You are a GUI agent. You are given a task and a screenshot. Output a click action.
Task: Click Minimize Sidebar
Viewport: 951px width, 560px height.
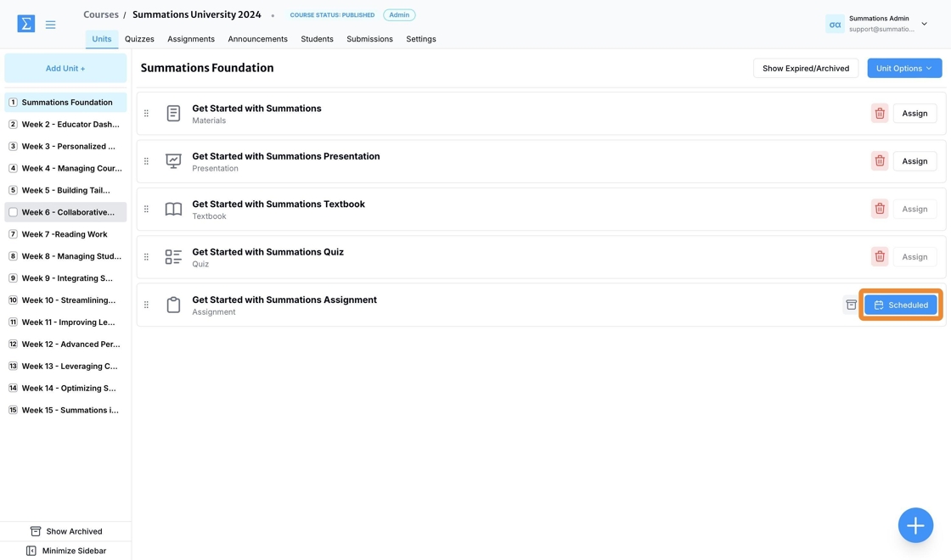coord(65,551)
